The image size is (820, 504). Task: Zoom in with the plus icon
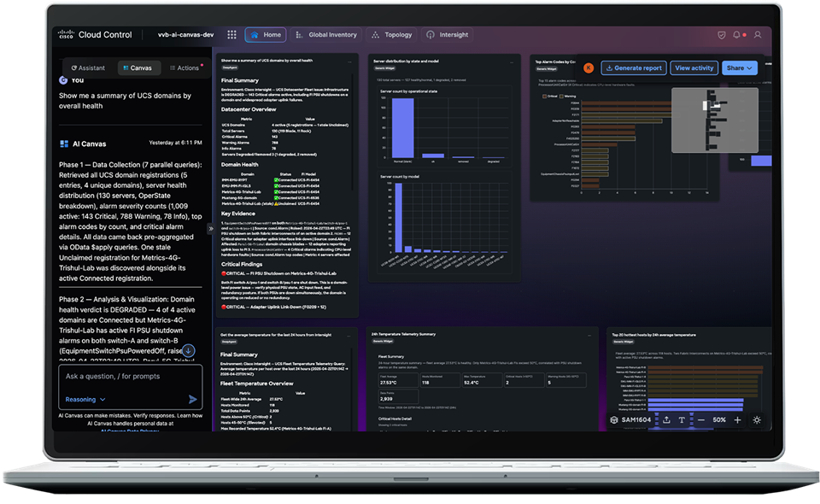[737, 419]
